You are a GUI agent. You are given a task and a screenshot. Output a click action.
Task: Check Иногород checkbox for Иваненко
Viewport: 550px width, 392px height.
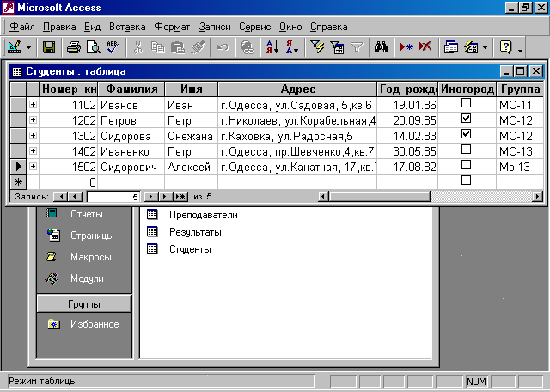coord(466,150)
